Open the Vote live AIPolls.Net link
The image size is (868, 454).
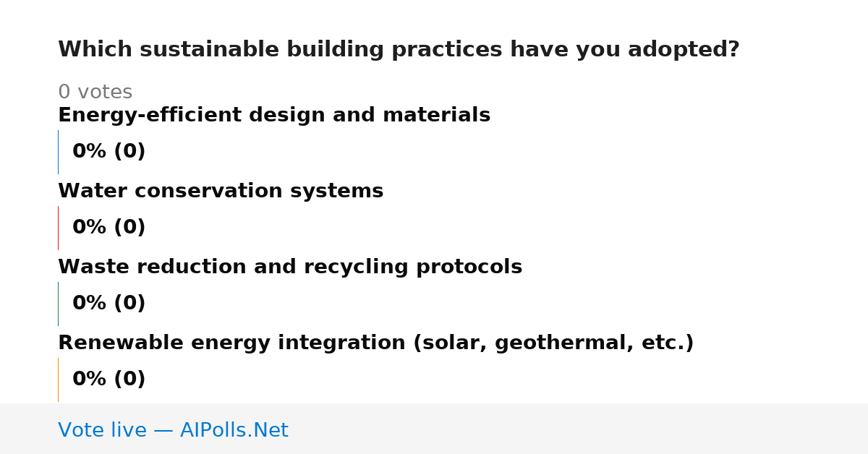click(173, 430)
